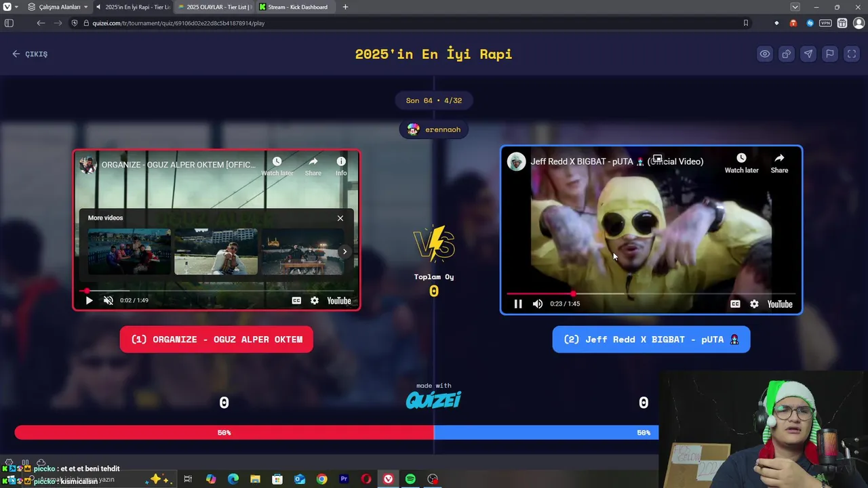This screenshot has height=488, width=868.
Task: Bookmark this page in address bar
Action: [745, 23]
